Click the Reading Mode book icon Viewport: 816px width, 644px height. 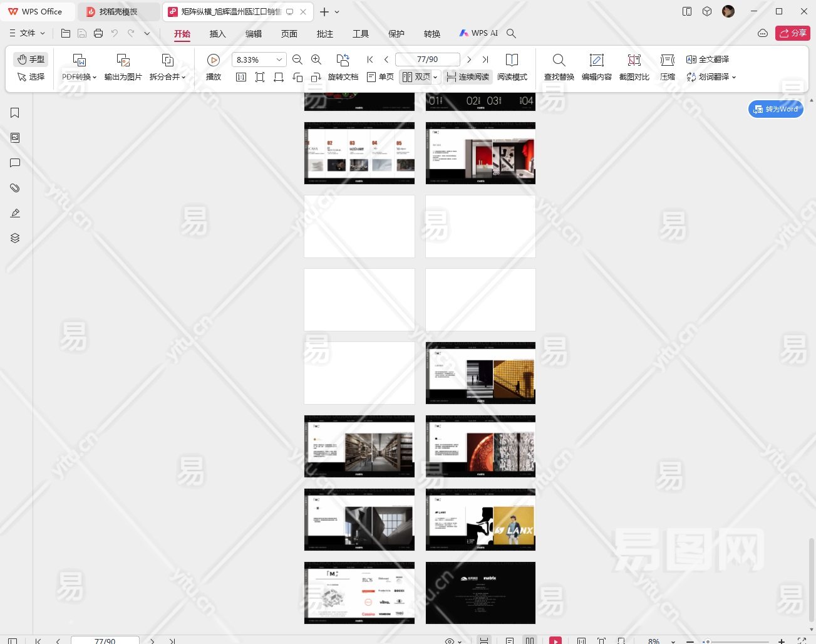[x=512, y=60]
